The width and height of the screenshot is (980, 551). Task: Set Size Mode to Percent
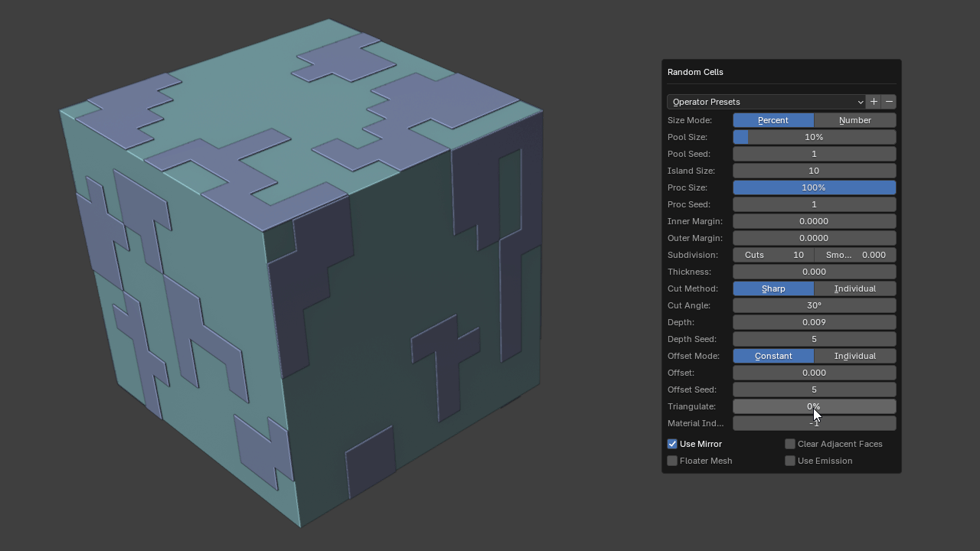coord(773,120)
